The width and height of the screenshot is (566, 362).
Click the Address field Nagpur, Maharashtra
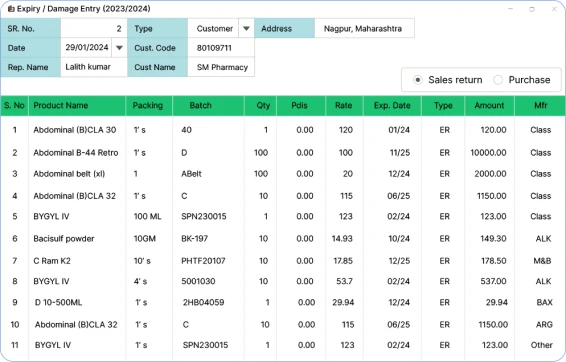[364, 29]
